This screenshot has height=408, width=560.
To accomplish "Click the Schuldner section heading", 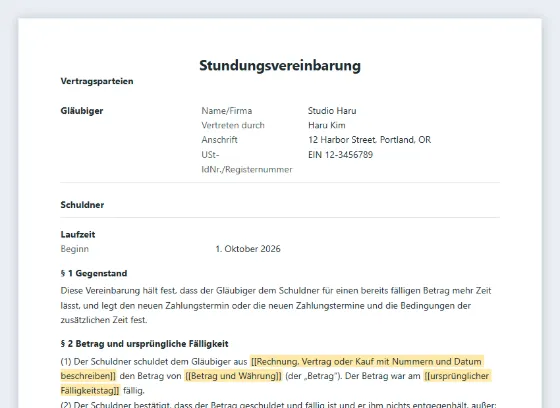I will pyautogui.click(x=82, y=205).
